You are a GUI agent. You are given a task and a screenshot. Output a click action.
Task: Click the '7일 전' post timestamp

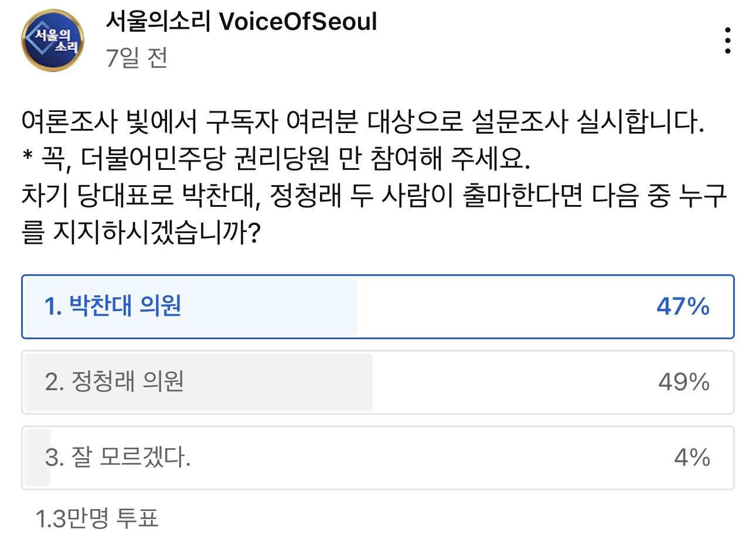click(137, 58)
